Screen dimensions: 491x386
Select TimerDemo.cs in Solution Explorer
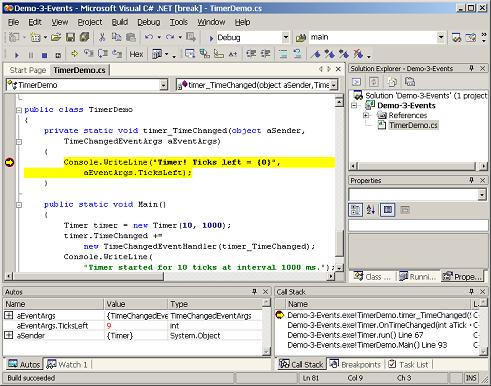(413, 125)
